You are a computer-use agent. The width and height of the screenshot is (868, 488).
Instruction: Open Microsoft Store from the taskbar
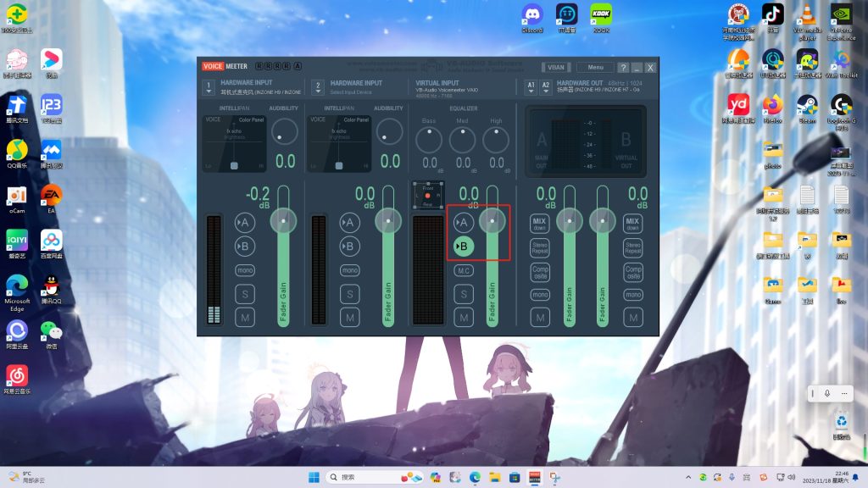pos(515,477)
